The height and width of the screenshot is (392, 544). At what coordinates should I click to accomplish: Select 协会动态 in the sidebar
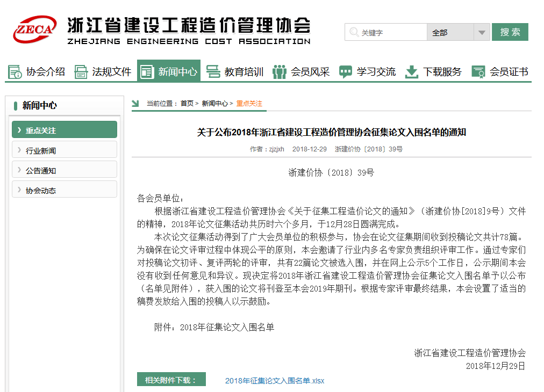click(x=65, y=189)
